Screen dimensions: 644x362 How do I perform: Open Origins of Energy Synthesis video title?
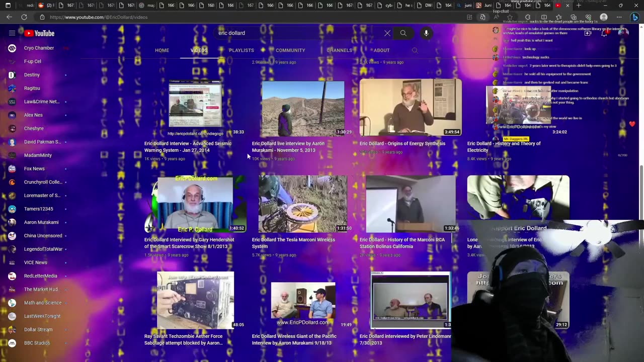click(403, 143)
